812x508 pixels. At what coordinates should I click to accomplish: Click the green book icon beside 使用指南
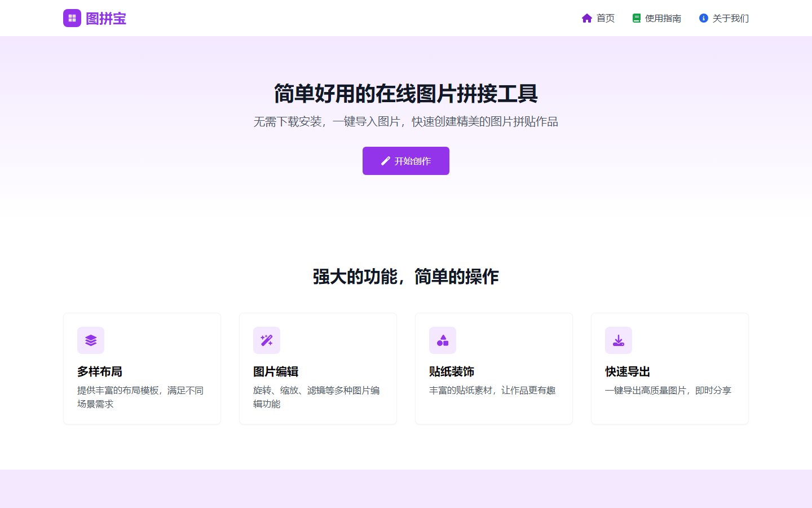tap(637, 18)
